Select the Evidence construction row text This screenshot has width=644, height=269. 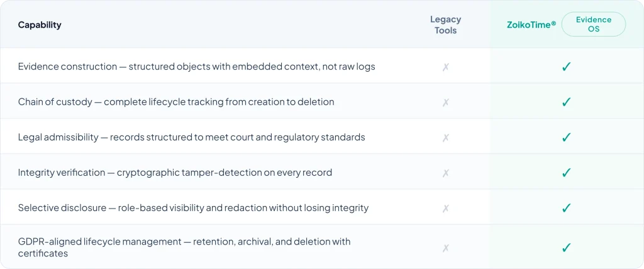click(196, 66)
